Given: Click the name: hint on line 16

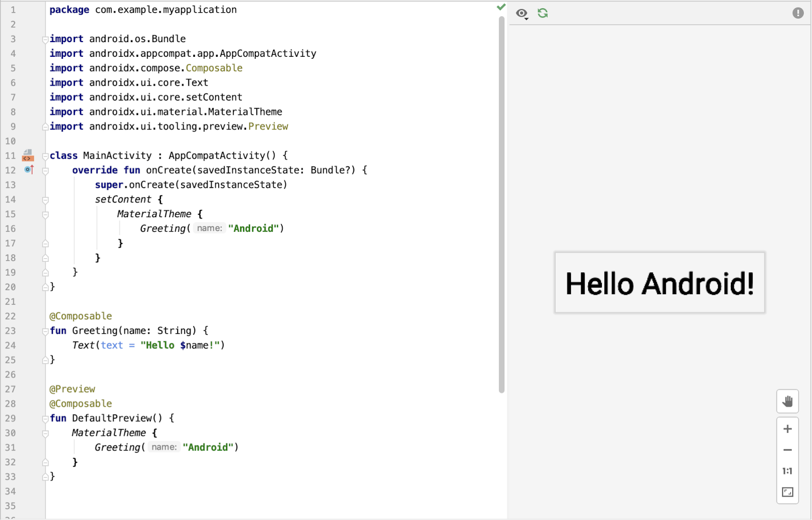Looking at the screenshot, I should [x=210, y=228].
